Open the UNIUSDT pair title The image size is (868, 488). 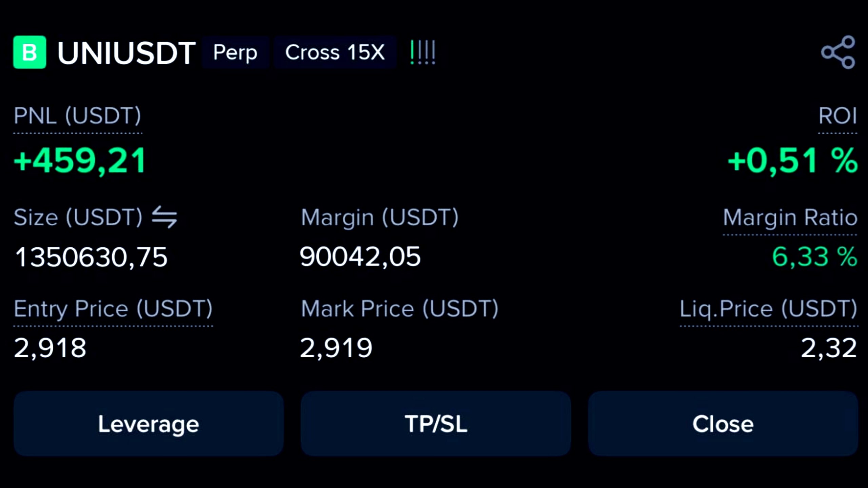coord(127,53)
